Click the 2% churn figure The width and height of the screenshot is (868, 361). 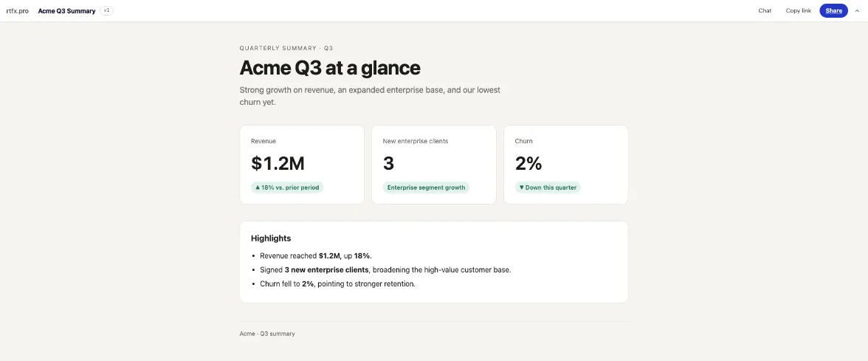[x=528, y=163]
